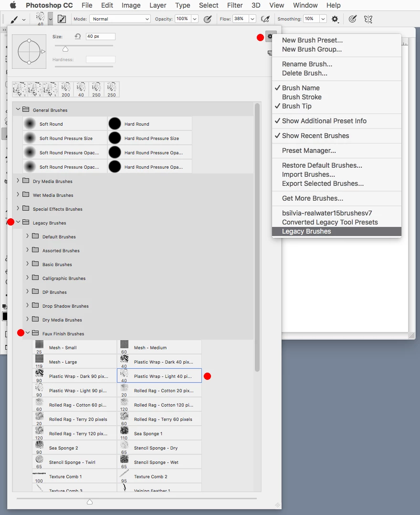Image resolution: width=420 pixels, height=515 pixels.
Task: Collapse the Legacy Brushes group
Action: point(18,222)
